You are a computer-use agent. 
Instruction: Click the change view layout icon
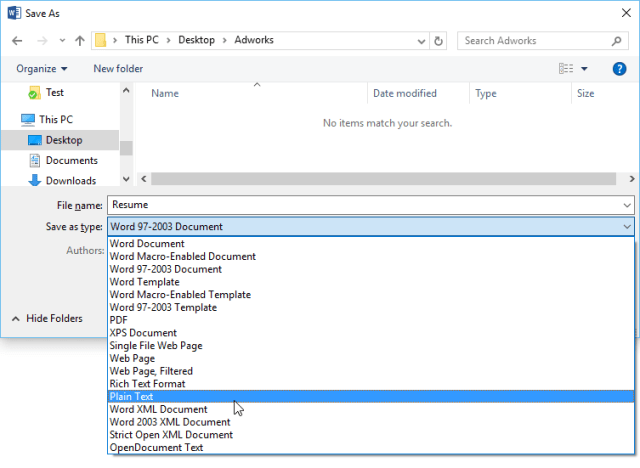[x=566, y=68]
